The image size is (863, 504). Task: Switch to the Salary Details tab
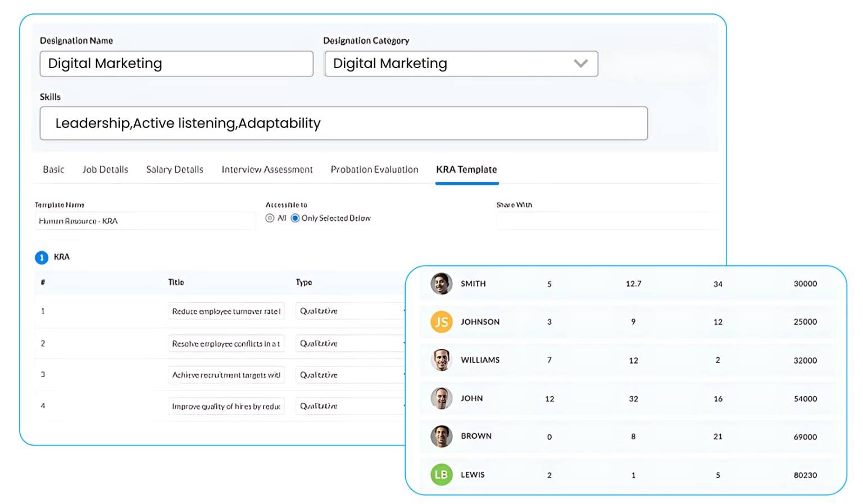click(175, 169)
